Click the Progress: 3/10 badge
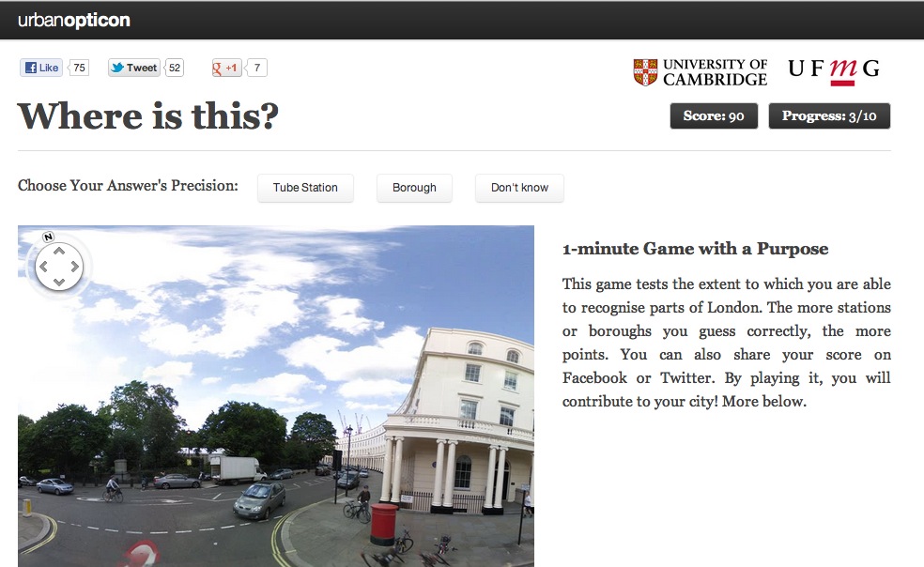 point(829,115)
